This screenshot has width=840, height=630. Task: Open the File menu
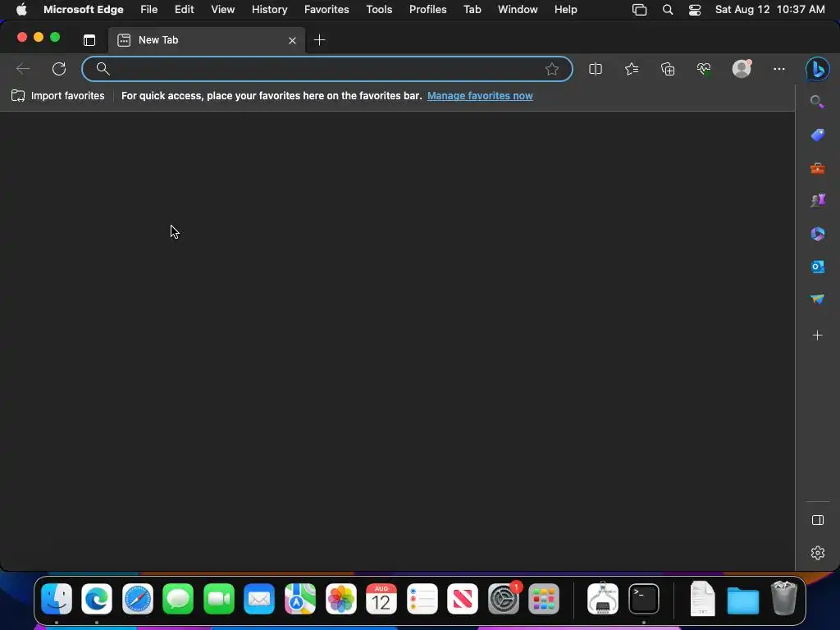coord(149,10)
